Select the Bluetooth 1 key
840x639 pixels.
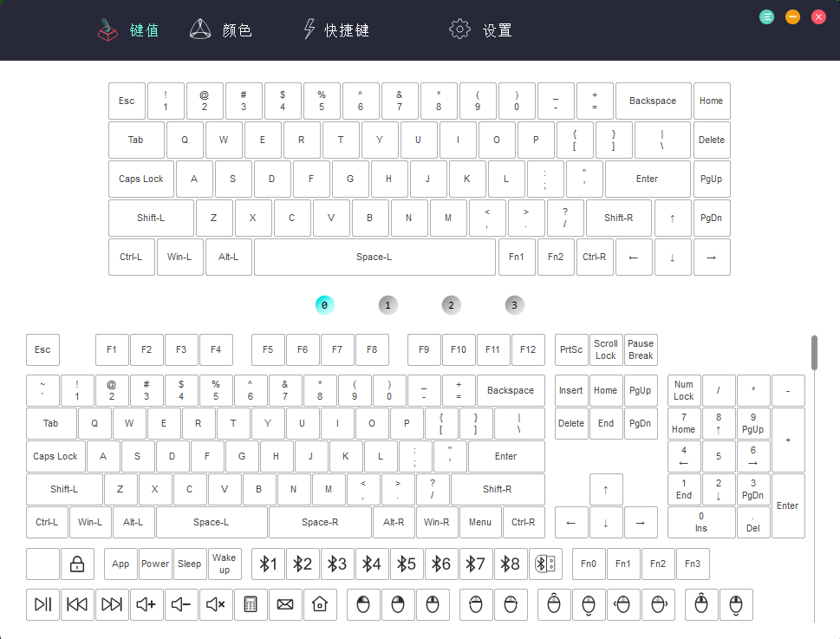pyautogui.click(x=268, y=564)
